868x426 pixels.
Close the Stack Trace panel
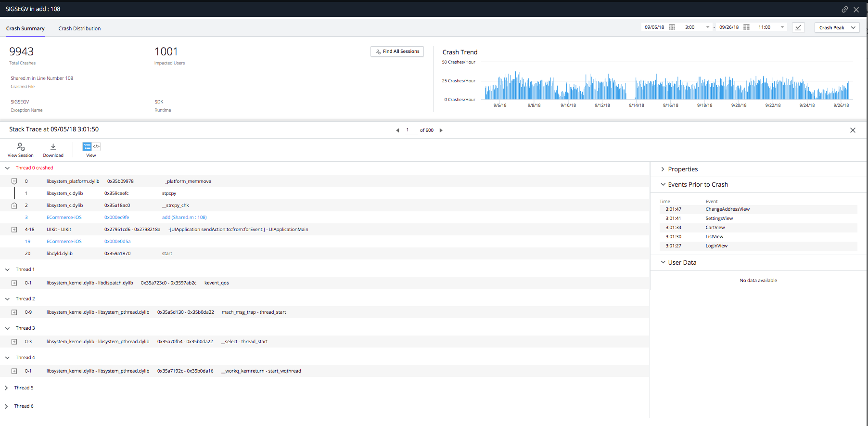853,130
